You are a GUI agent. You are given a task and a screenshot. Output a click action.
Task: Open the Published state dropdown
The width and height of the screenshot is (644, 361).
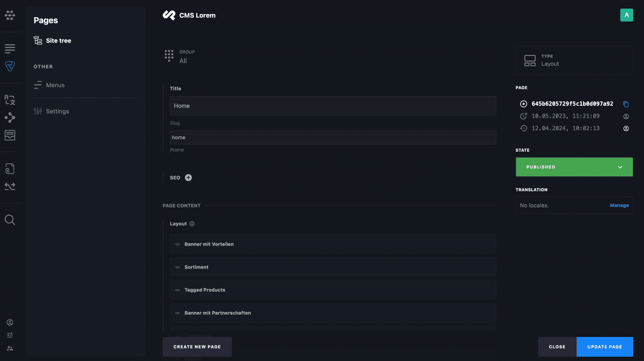(574, 167)
